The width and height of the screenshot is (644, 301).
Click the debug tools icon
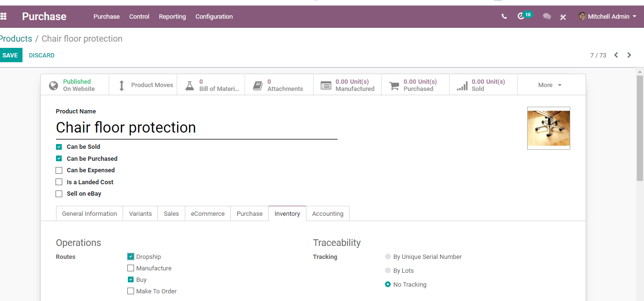[563, 17]
